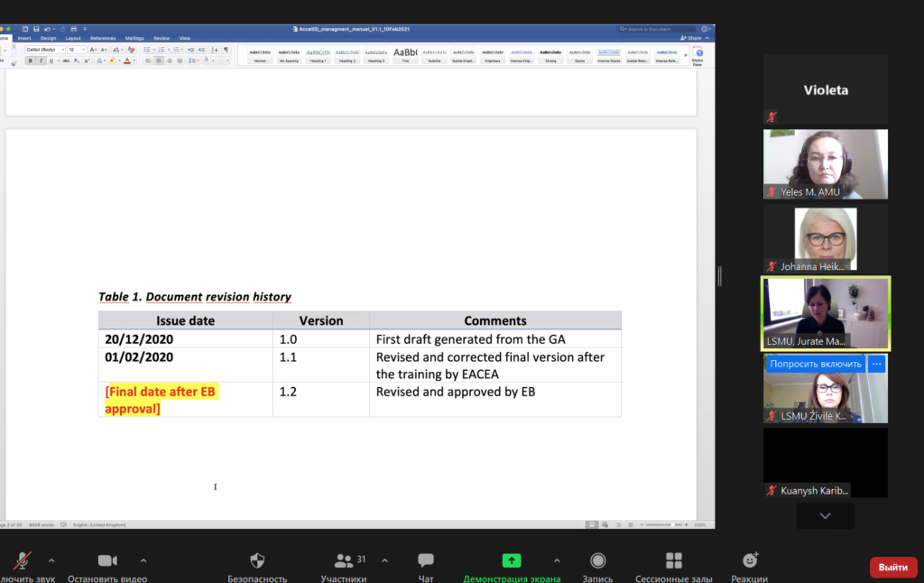Open the Security (Безопасность) shield icon

(257, 560)
